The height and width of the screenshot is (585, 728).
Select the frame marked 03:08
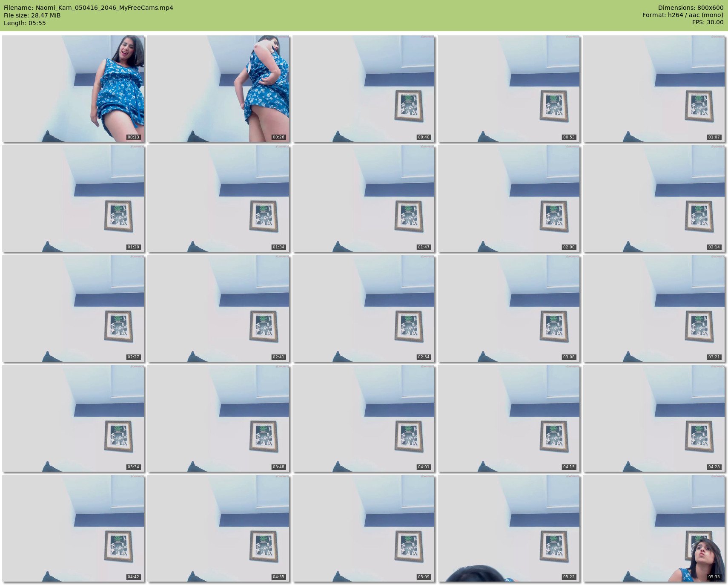click(509, 308)
